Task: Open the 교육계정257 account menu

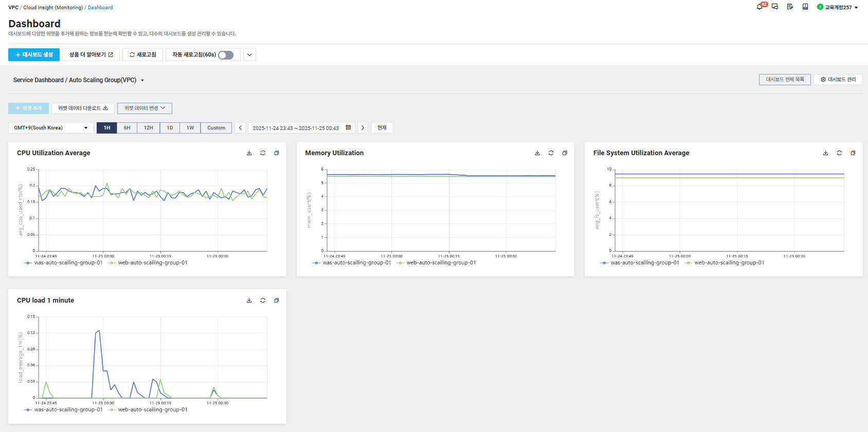Action: (838, 7)
